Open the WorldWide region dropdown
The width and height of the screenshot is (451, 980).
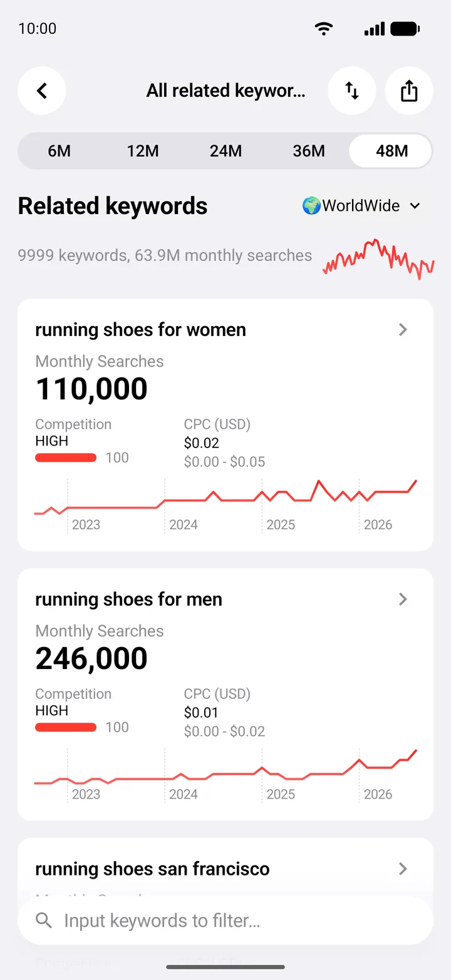click(362, 205)
